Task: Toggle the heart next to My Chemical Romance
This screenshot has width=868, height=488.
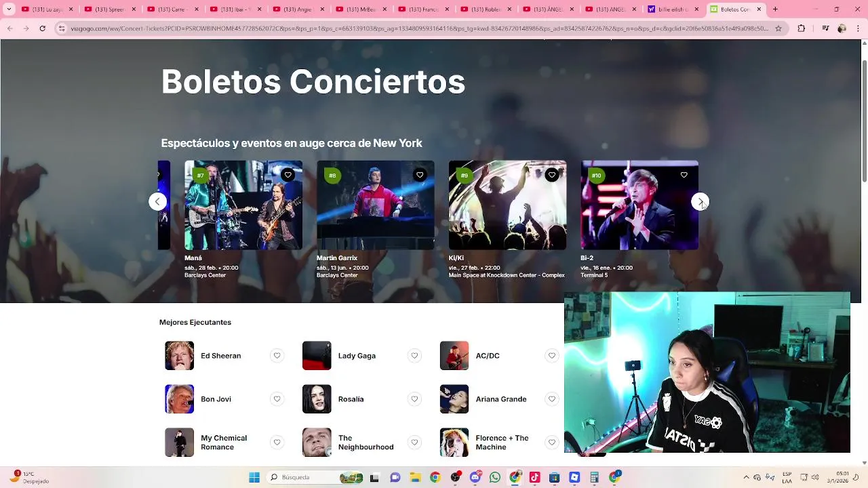Action: point(277,443)
